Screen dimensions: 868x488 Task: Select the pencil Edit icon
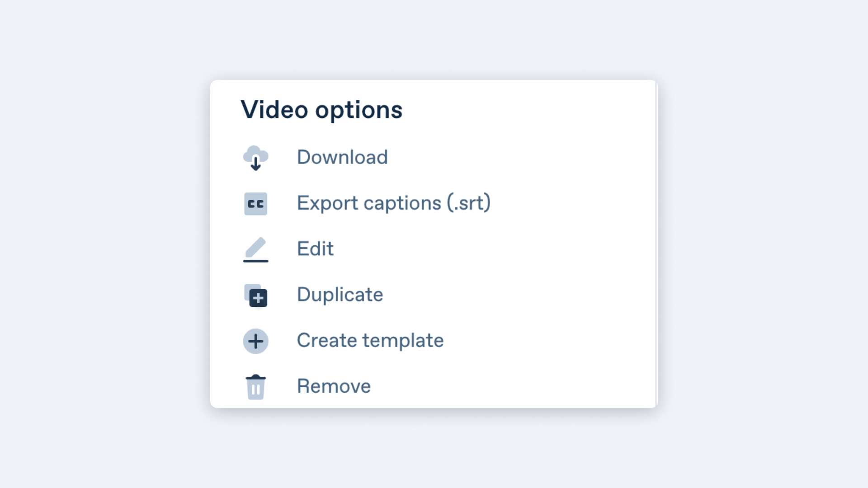tap(255, 249)
